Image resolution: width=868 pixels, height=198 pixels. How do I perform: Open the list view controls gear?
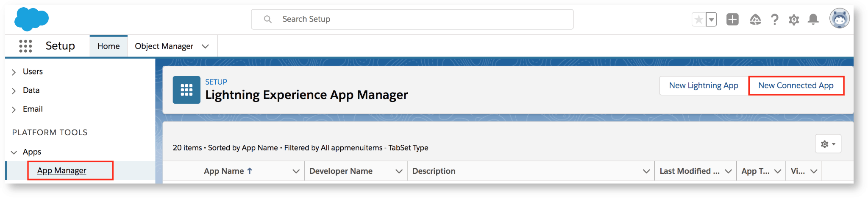tap(828, 144)
